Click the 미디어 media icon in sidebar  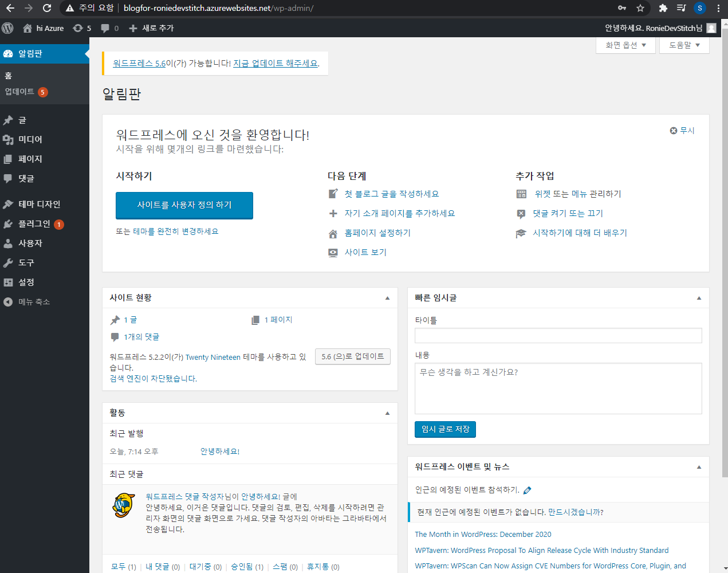point(8,139)
